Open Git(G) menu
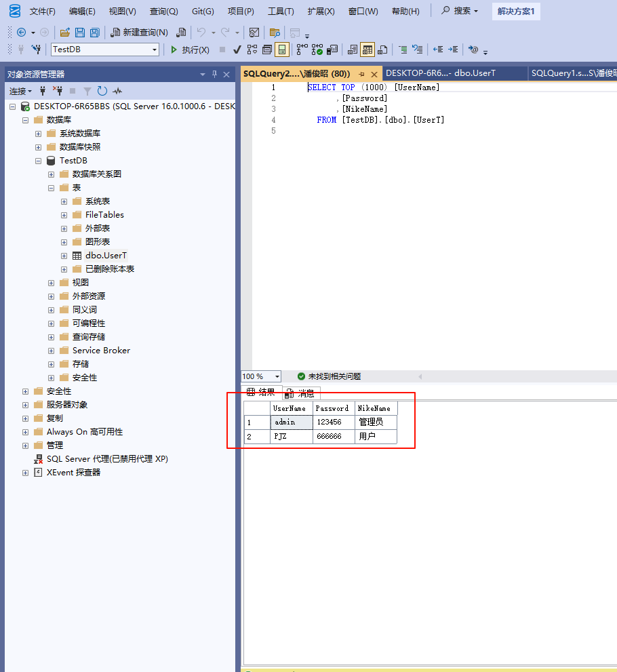This screenshot has height=672, width=617. [x=203, y=11]
